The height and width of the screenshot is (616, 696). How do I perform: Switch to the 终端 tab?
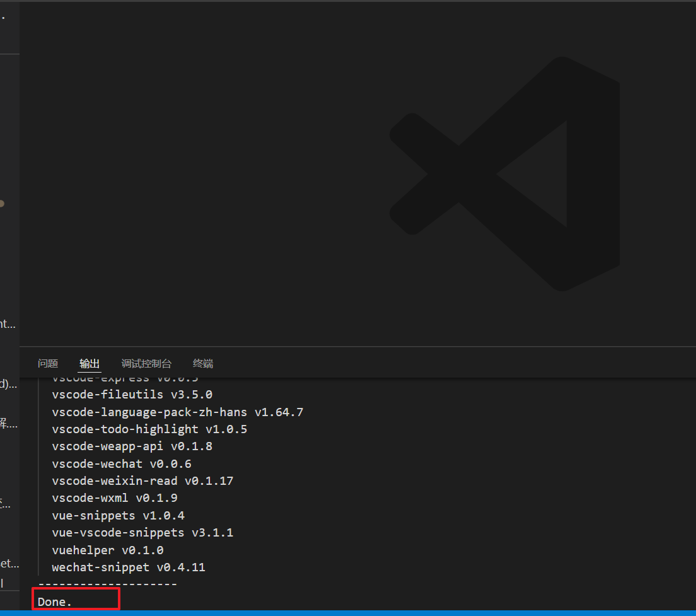pos(203,363)
